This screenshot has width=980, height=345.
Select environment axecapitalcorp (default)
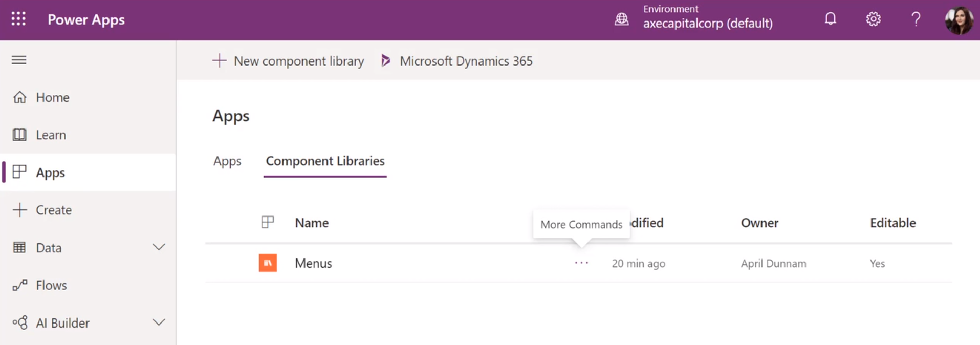pos(708,23)
